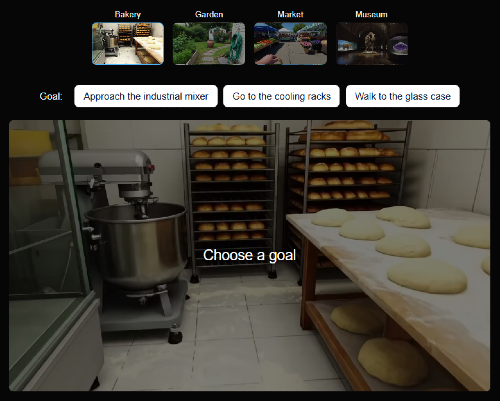The height and width of the screenshot is (401, 500).
Task: Click the Market label text
Action: click(x=290, y=14)
